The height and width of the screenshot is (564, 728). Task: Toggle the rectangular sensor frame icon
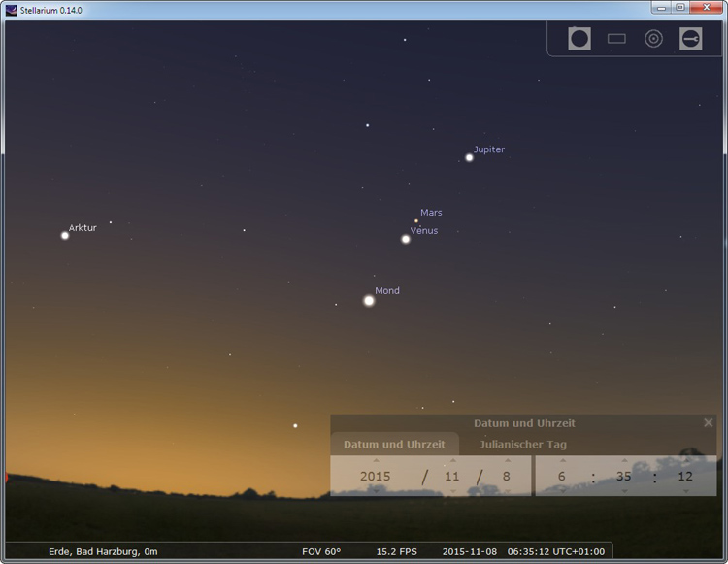tap(616, 39)
